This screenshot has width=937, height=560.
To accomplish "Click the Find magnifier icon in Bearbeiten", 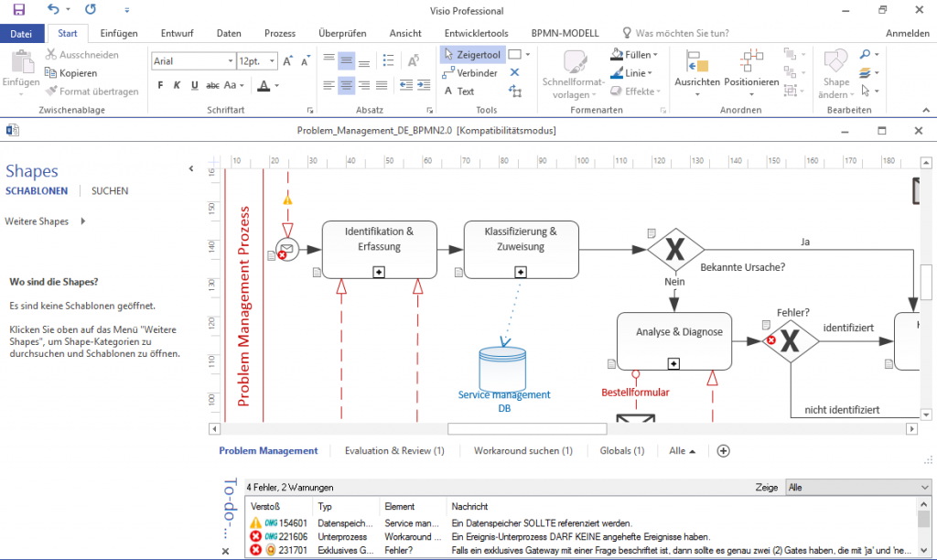I will [x=866, y=54].
